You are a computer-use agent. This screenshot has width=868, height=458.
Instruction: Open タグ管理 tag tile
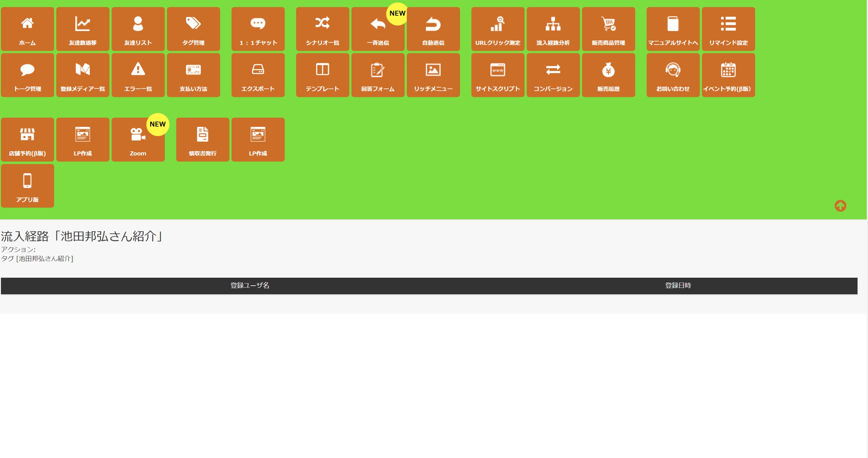(193, 29)
